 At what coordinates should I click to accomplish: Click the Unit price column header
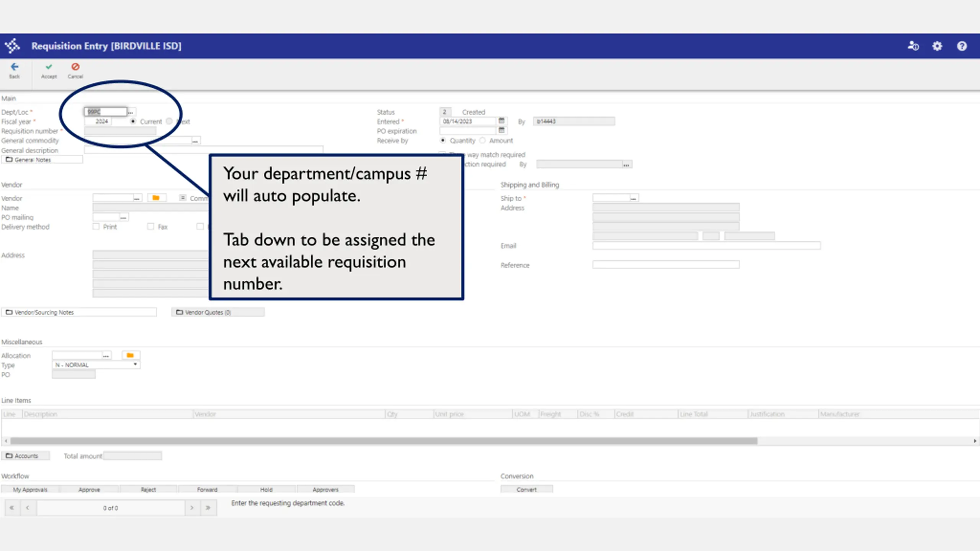pyautogui.click(x=473, y=414)
